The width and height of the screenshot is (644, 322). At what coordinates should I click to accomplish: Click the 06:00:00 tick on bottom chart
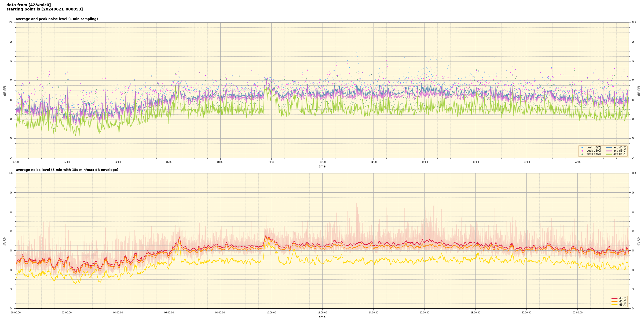coord(169,313)
